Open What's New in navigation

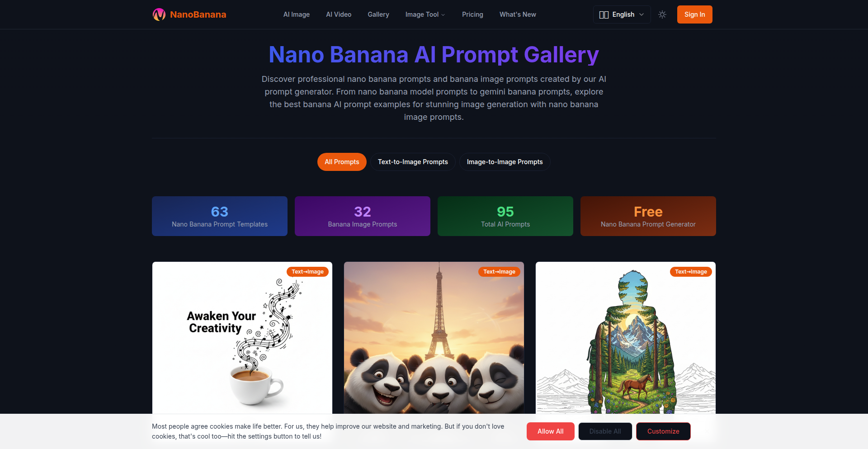coord(518,14)
